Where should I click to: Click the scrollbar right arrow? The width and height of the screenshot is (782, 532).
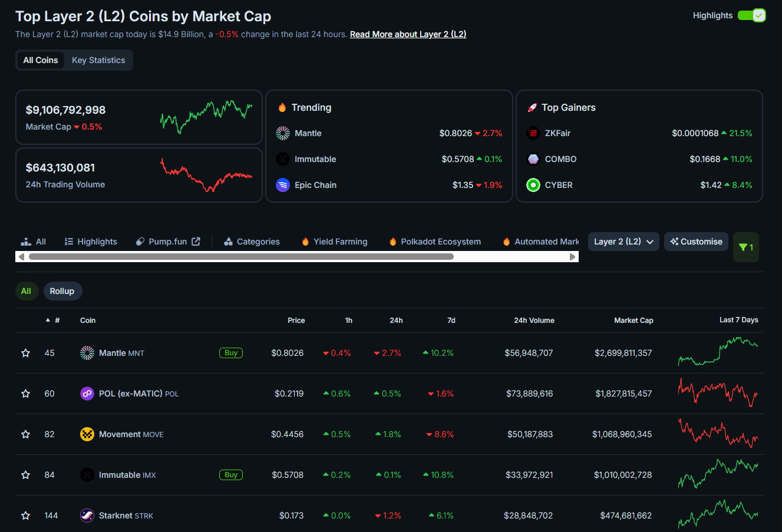572,257
